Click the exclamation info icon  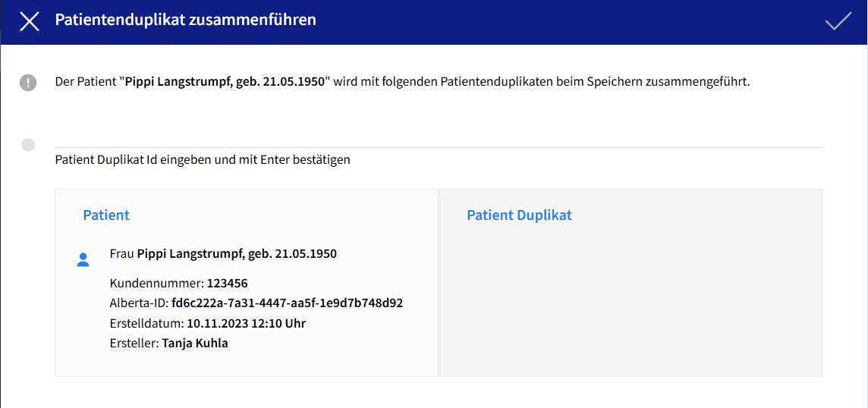pos(28,83)
